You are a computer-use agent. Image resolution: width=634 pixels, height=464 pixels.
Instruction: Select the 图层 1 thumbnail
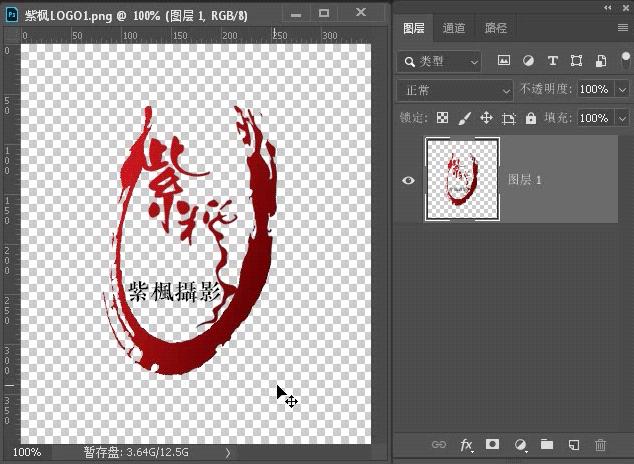[462, 179]
